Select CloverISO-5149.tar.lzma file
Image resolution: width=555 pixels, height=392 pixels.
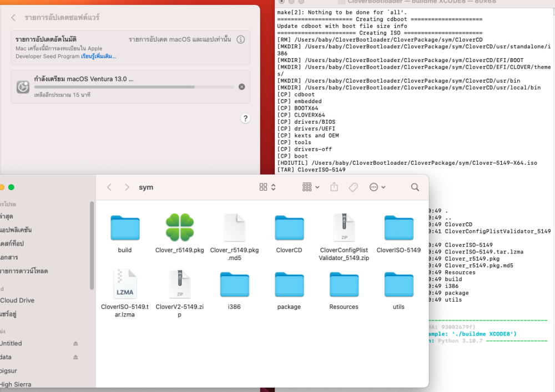tap(125, 284)
